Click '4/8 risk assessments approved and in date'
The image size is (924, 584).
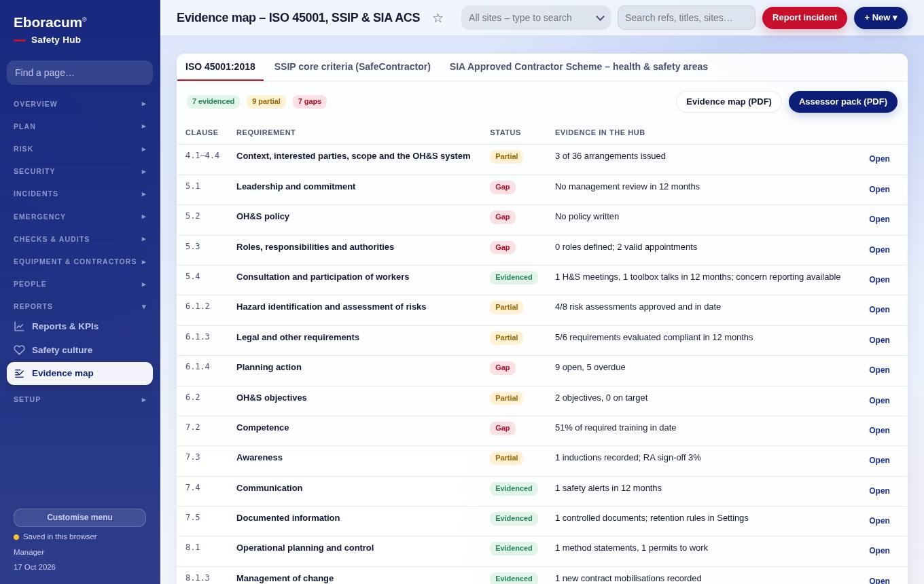point(638,307)
